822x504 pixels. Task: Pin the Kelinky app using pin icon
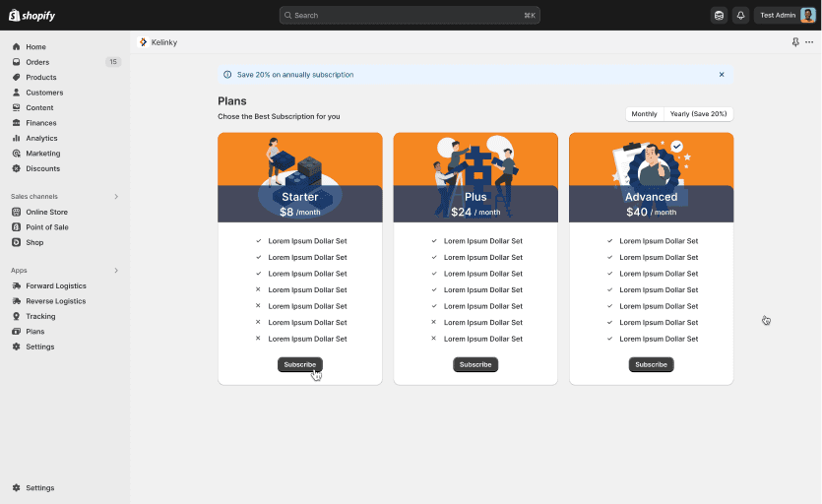click(x=795, y=42)
